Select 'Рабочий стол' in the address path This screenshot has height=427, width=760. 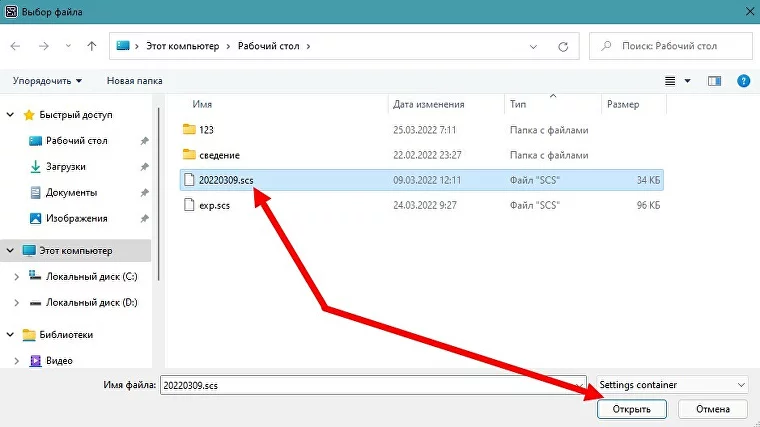[269, 46]
